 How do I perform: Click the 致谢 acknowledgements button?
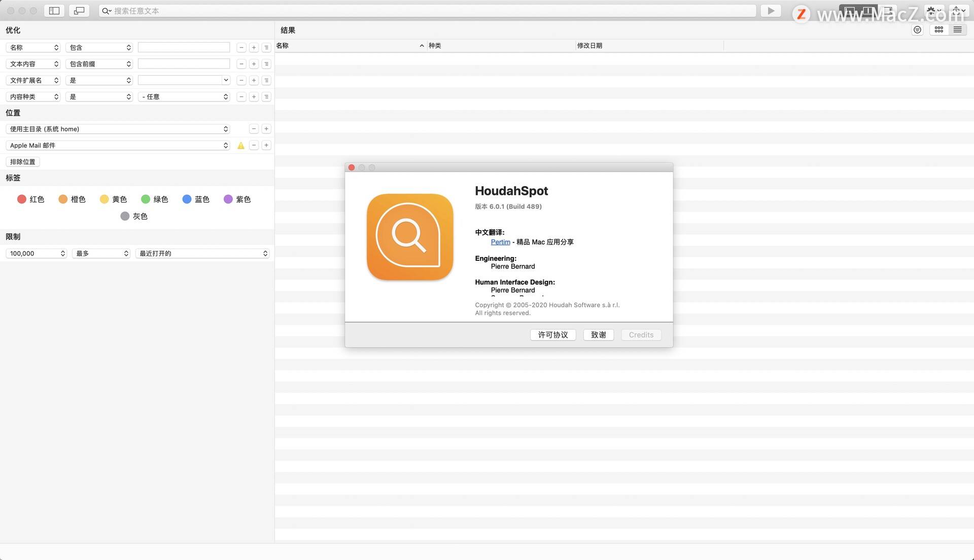(599, 335)
